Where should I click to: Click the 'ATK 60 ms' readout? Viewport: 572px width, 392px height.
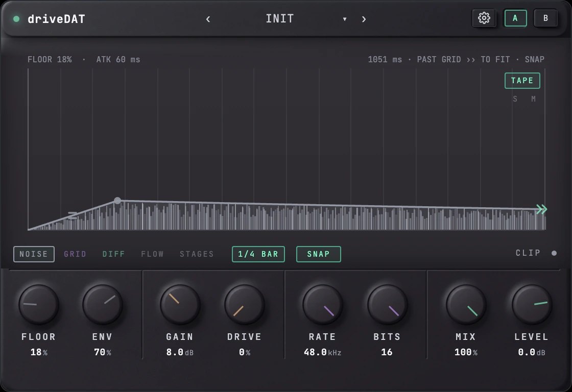(118, 59)
